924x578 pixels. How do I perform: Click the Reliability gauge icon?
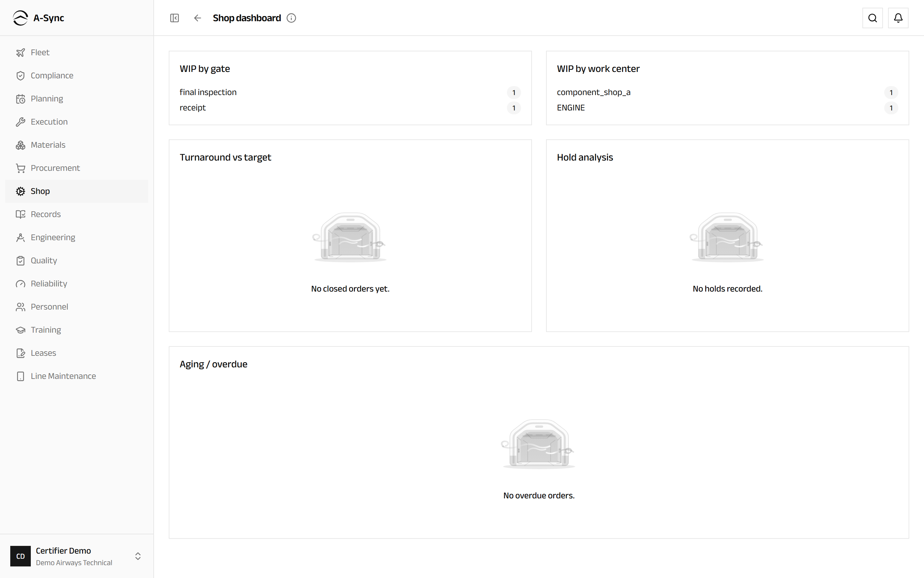tap(21, 284)
